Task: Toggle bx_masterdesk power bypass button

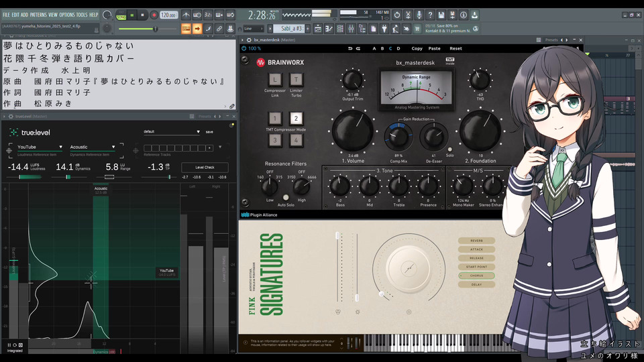Action: (x=244, y=48)
